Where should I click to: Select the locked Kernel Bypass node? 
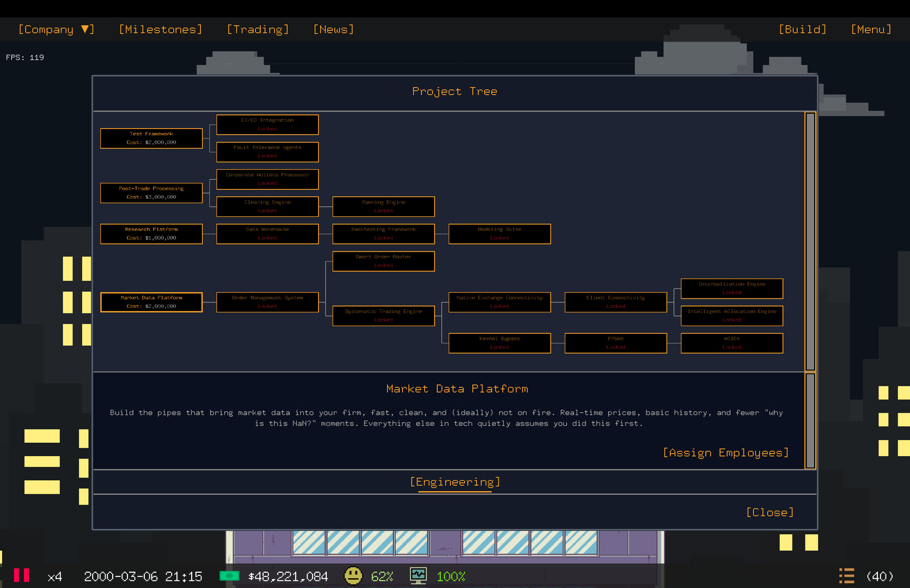499,343
